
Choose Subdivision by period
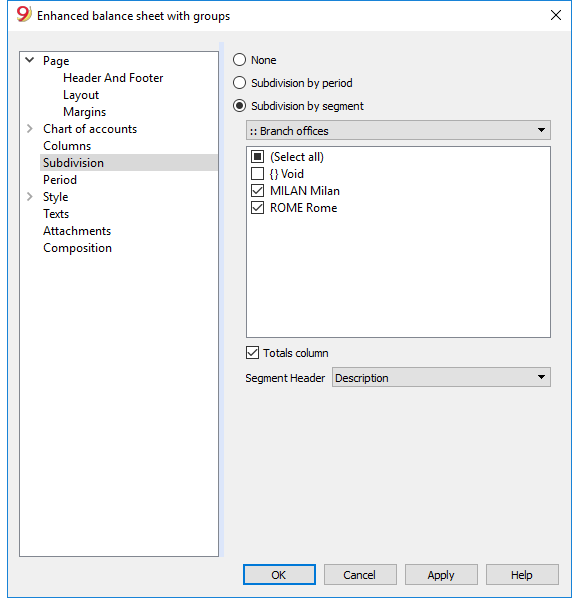click(x=240, y=83)
